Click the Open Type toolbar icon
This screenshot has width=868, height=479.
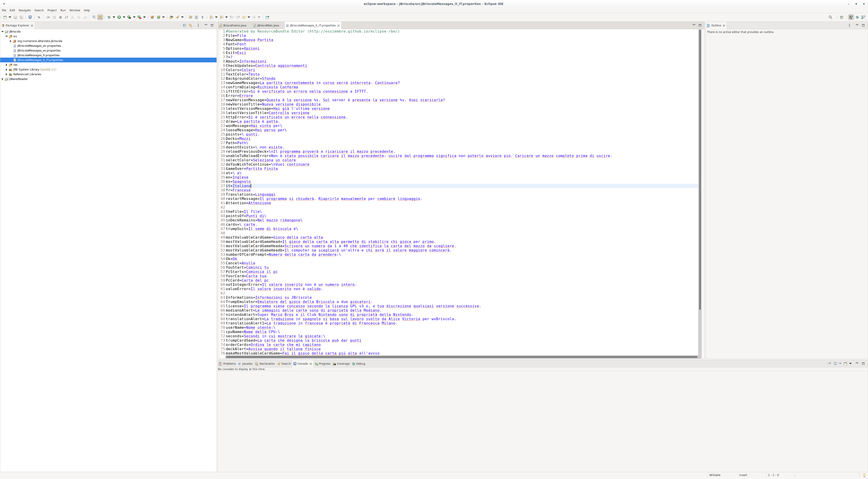[171, 17]
